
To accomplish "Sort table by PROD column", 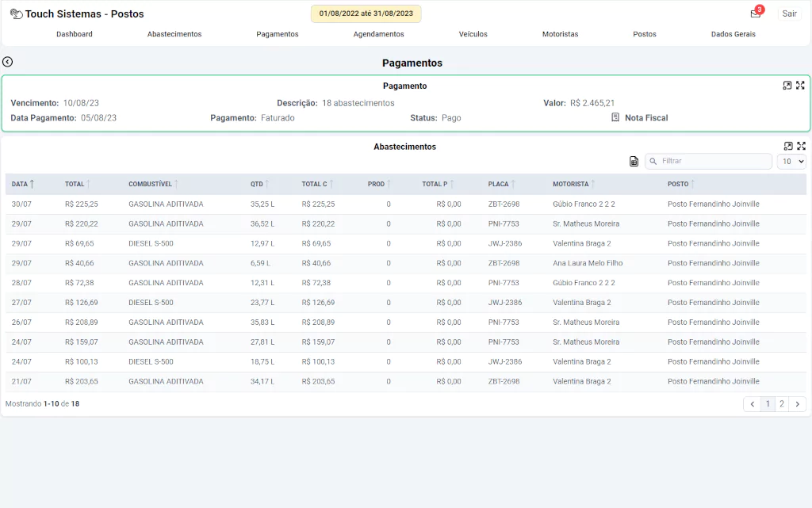I will 379,184.
